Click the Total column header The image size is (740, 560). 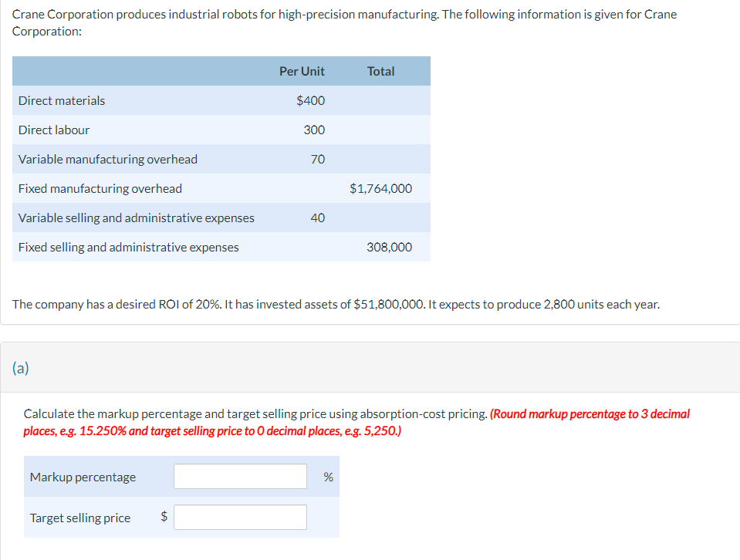(x=380, y=71)
